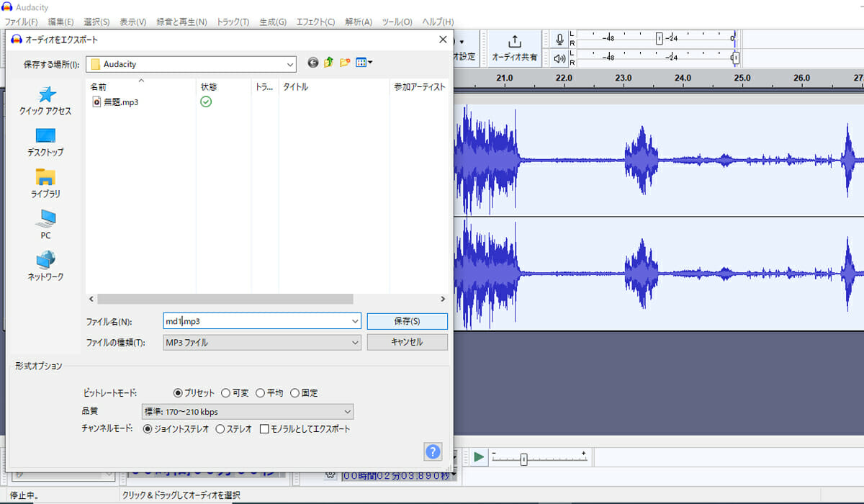Click the Save (保存) button
The width and height of the screenshot is (864, 504).
[x=407, y=321]
